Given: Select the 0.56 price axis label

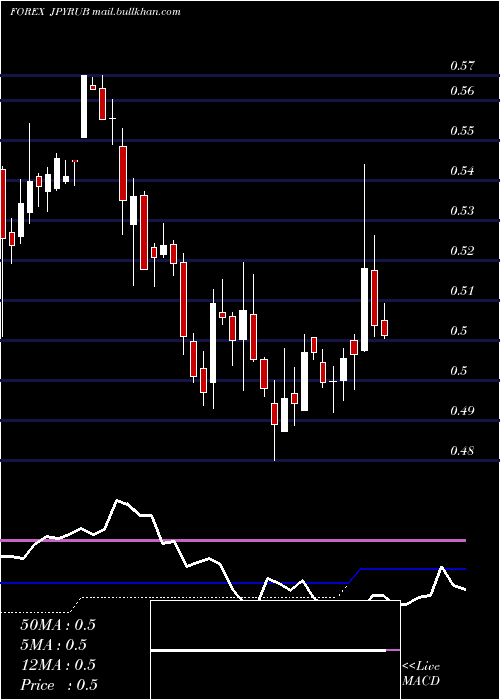Looking at the screenshot, I should tap(462, 92).
